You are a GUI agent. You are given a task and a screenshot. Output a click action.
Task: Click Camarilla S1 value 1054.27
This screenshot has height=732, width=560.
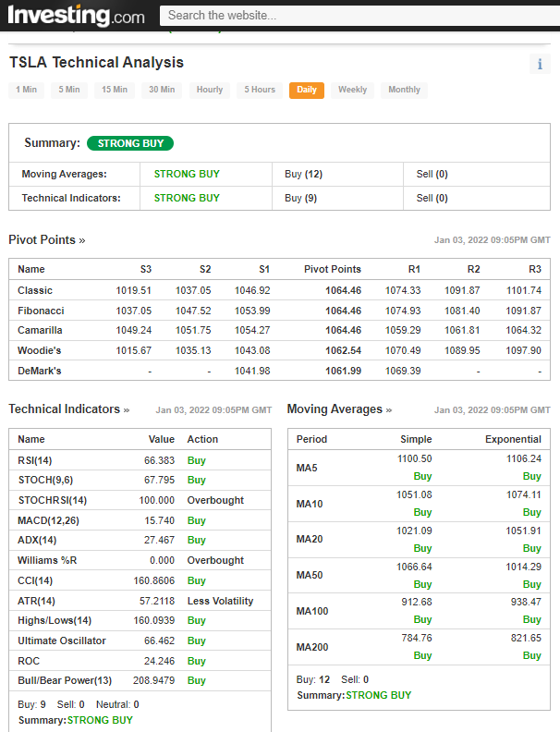point(252,331)
